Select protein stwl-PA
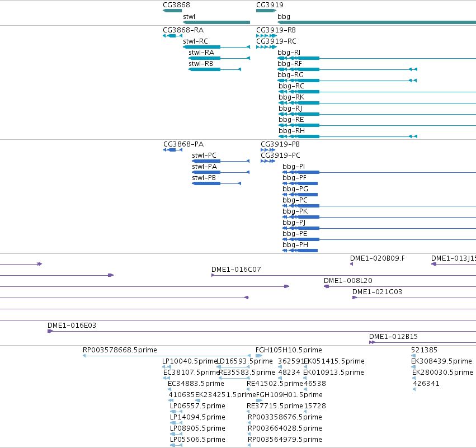 click(x=221, y=172)
